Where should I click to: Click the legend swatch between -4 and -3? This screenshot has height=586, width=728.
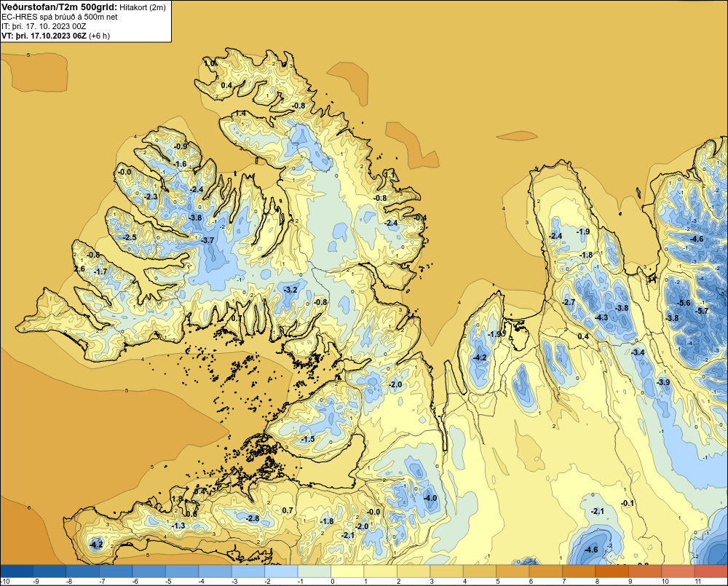tap(215, 571)
